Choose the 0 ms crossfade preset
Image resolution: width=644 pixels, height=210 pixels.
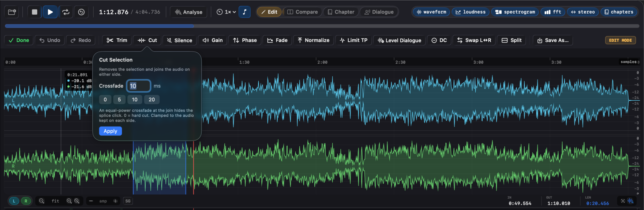point(105,100)
